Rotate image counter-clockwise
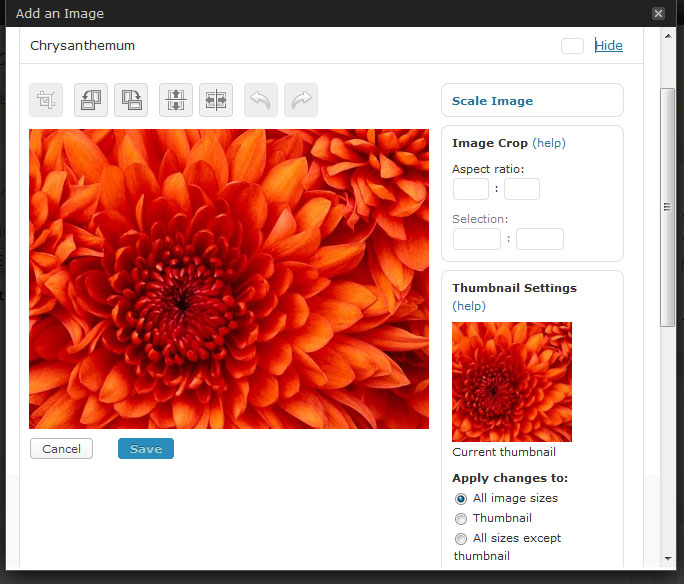The width and height of the screenshot is (684, 584). coord(91,100)
